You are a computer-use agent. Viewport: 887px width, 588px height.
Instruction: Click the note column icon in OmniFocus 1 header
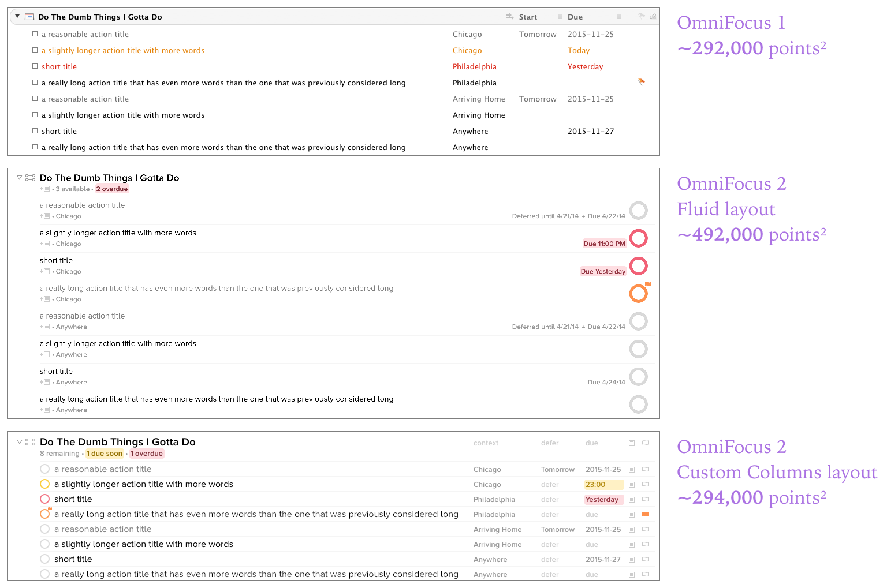[x=654, y=16]
